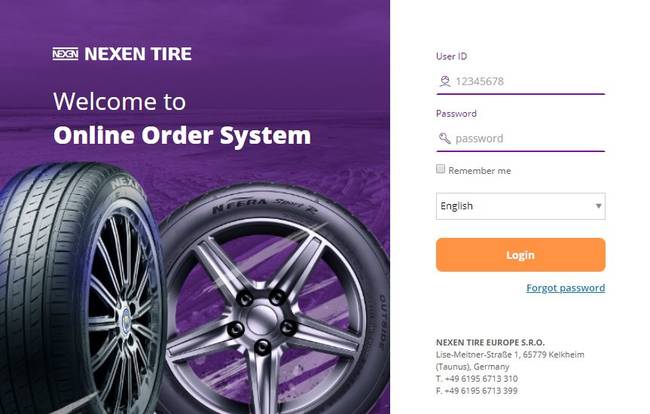Click the key icon in Password field
Image resolution: width=650 pixels, height=414 pixels.
pos(445,138)
